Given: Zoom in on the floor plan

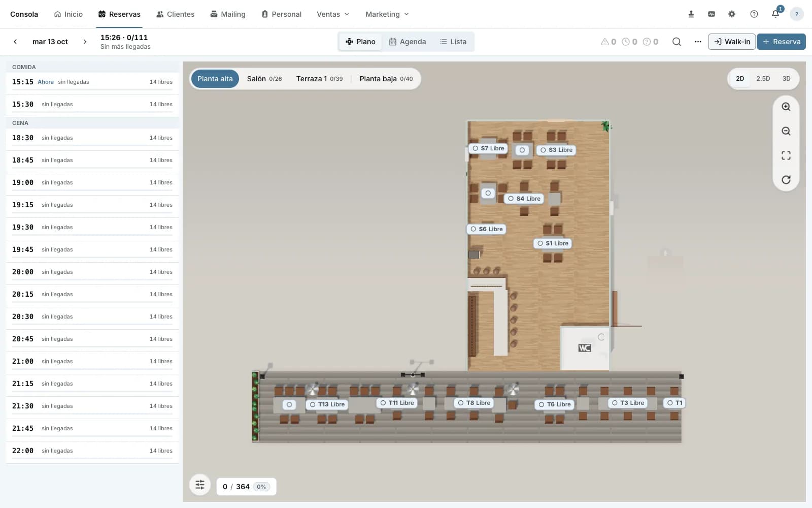Looking at the screenshot, I should pos(786,107).
